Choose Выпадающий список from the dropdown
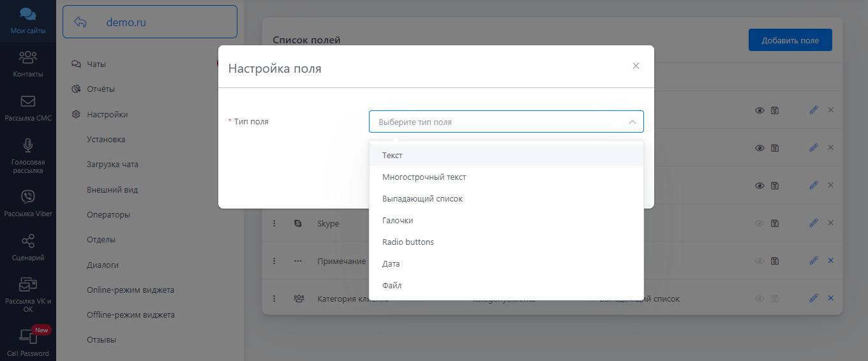 pyautogui.click(x=422, y=199)
